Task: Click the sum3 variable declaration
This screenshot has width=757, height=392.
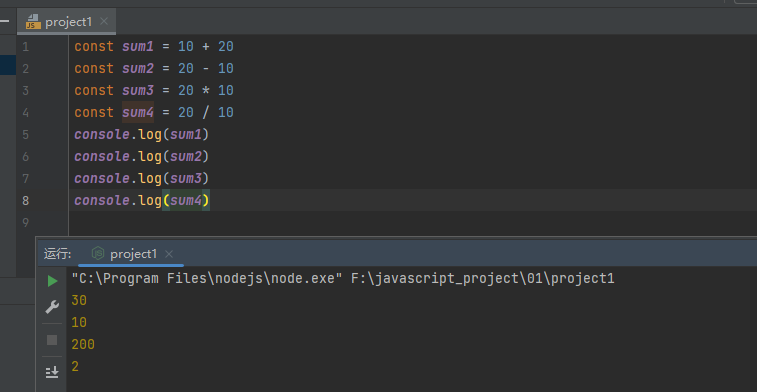Action: point(138,90)
